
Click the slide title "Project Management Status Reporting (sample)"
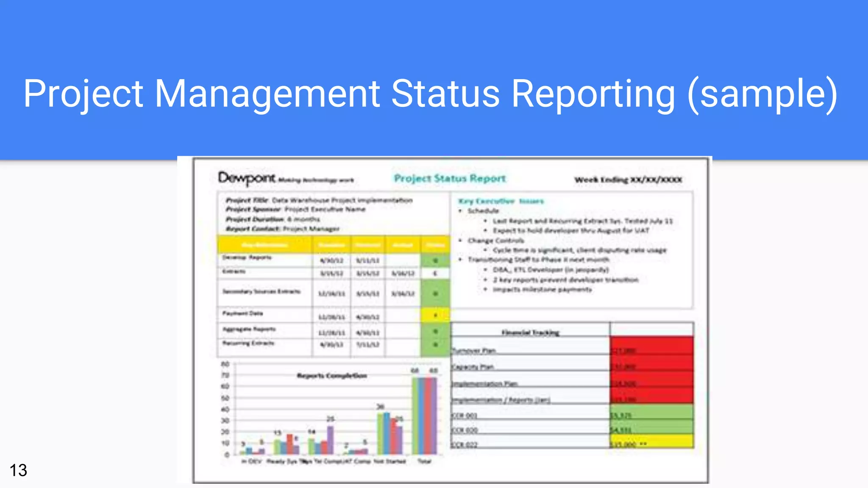430,94
